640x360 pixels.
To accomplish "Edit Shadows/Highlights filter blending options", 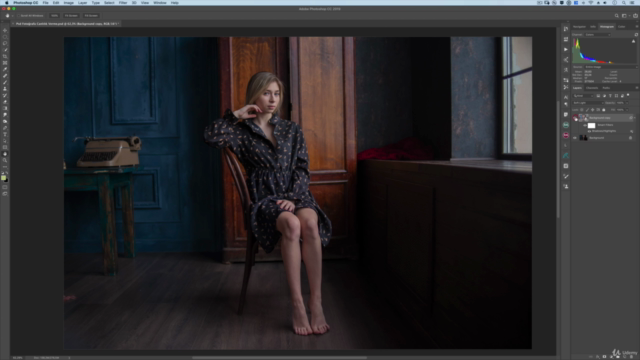I will pyautogui.click(x=631, y=131).
